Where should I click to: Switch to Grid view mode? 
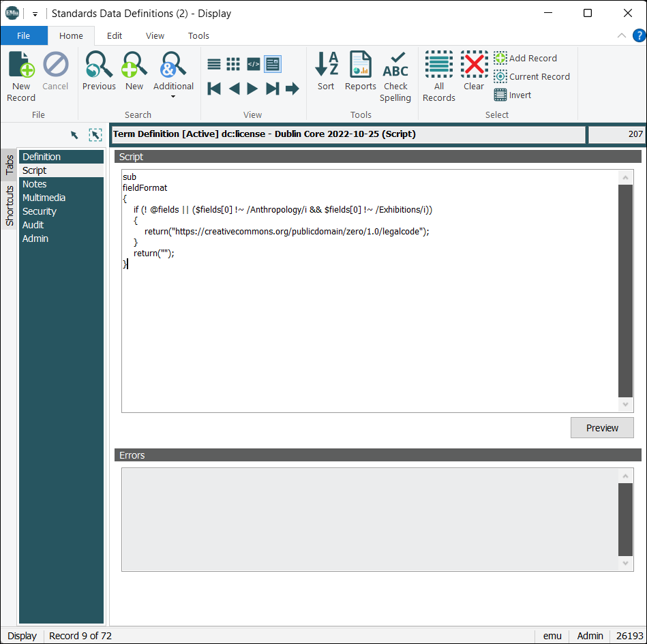[233, 63]
